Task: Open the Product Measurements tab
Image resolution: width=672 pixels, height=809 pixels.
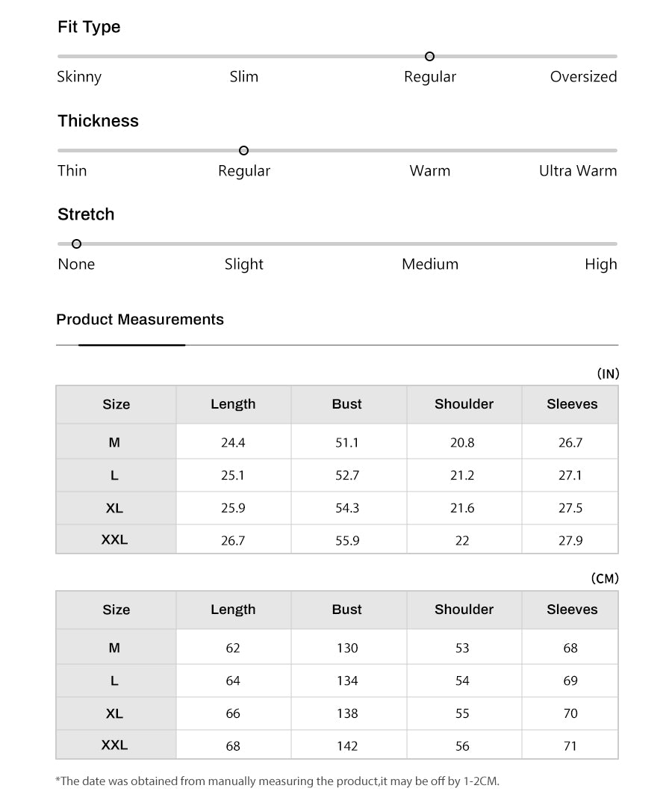Action: click(x=140, y=320)
